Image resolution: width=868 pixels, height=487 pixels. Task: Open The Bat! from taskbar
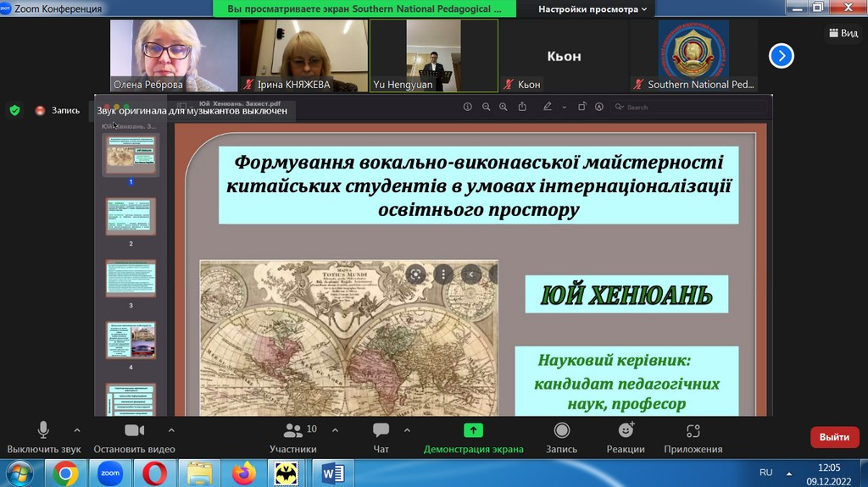tap(287, 473)
